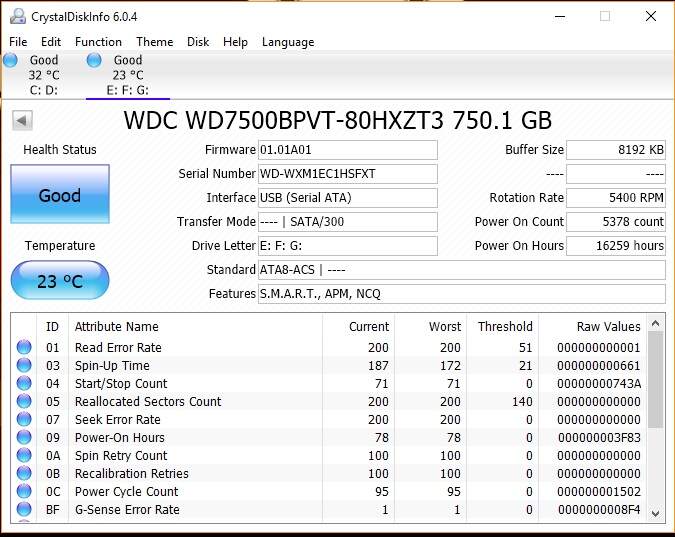Click the 23 °C temperature button
The width and height of the screenshot is (675, 537).
click(60, 281)
